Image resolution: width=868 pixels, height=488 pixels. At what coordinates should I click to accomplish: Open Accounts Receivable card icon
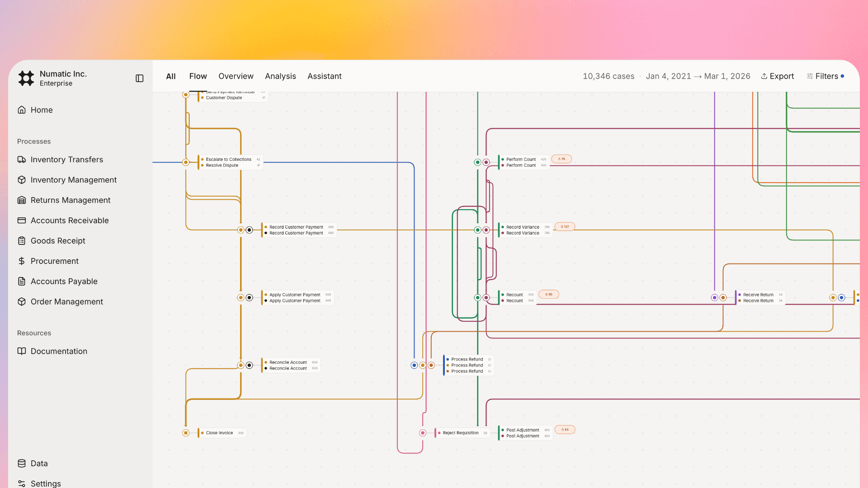point(22,221)
